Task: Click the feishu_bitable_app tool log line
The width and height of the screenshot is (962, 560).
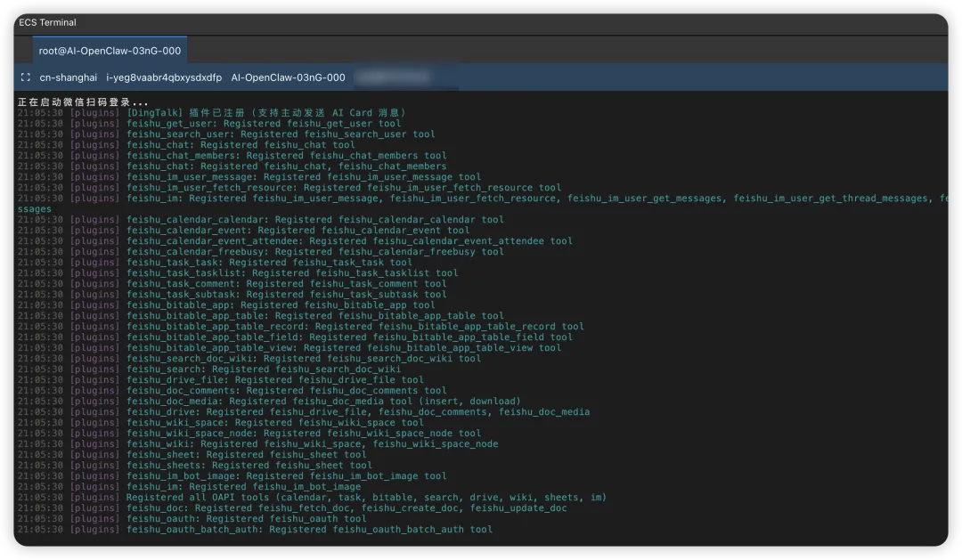Action: pos(225,305)
